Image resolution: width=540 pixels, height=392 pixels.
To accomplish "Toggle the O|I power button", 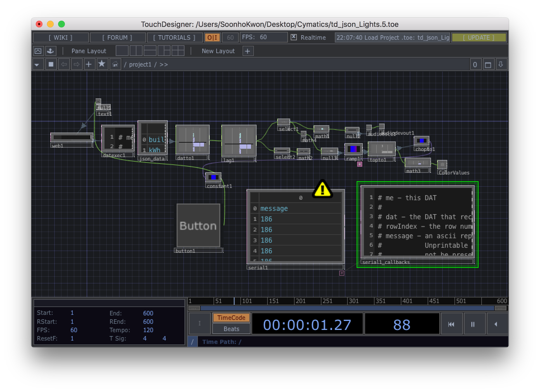I will click(x=212, y=37).
